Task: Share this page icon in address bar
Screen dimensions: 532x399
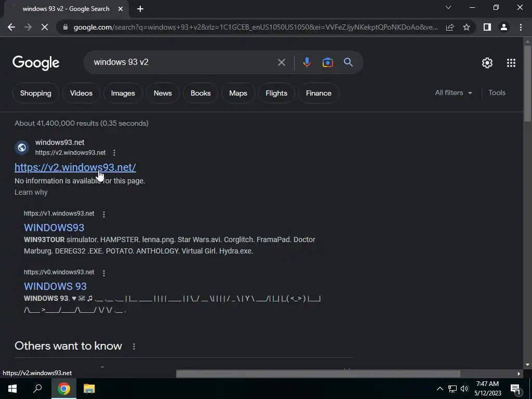Action: click(450, 27)
